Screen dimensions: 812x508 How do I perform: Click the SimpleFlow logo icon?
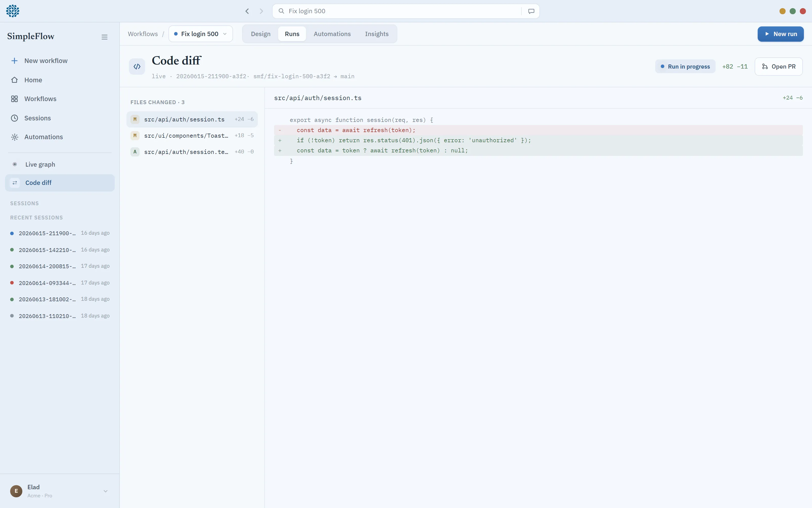click(x=13, y=11)
